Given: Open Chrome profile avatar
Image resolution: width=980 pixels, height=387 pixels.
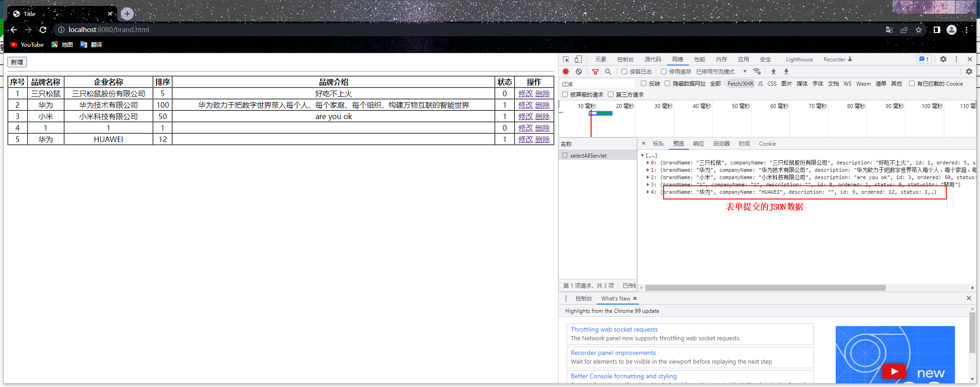Looking at the screenshot, I should click(952, 30).
